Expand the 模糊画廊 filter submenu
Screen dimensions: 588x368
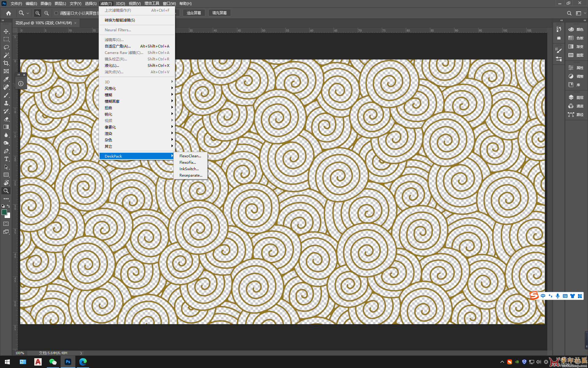point(137,101)
